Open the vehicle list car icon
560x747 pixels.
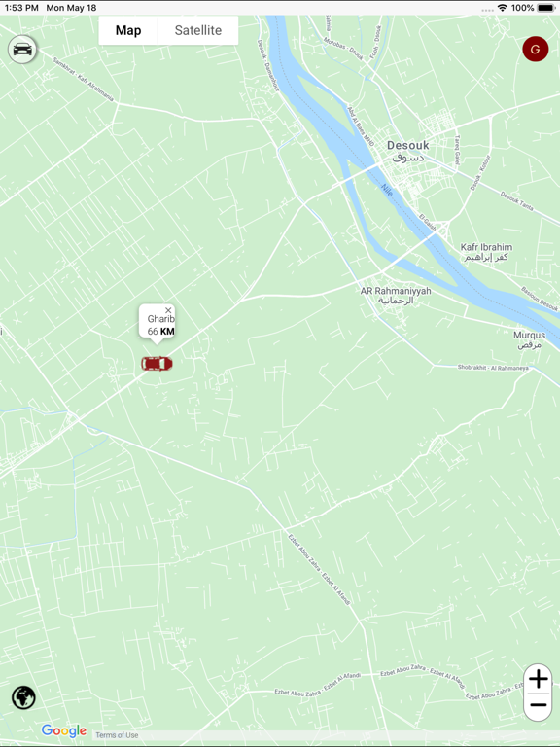coord(22,49)
